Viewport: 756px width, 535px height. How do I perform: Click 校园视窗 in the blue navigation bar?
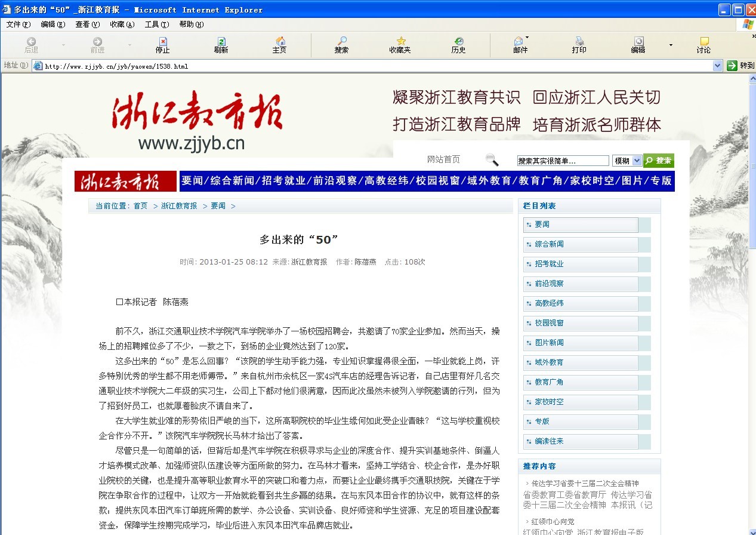tap(438, 180)
